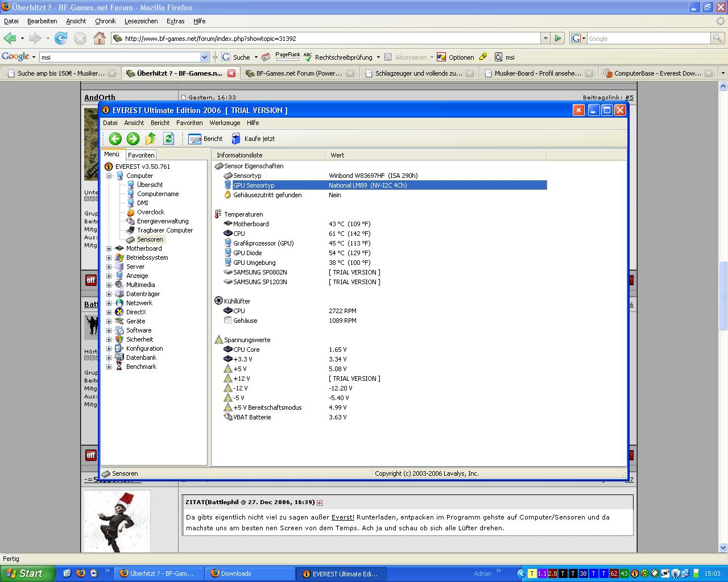Close the active Überhitzt browser tab
This screenshot has height=582, width=728.
231,73
